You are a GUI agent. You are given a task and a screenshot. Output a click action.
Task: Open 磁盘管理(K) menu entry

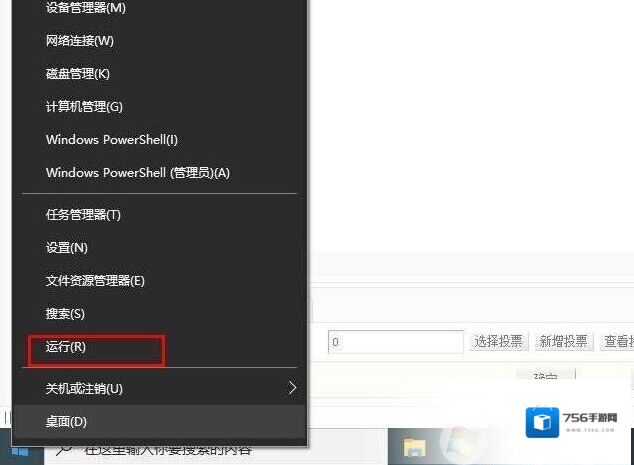[159, 74]
